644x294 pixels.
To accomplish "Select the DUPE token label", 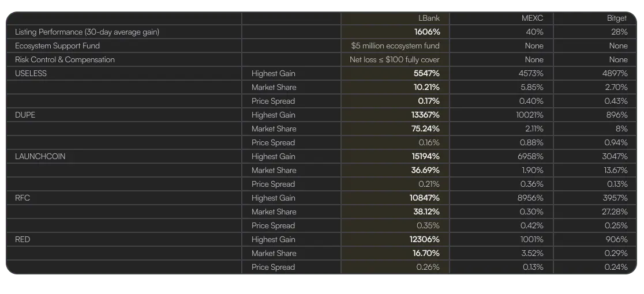I will tap(25, 115).
